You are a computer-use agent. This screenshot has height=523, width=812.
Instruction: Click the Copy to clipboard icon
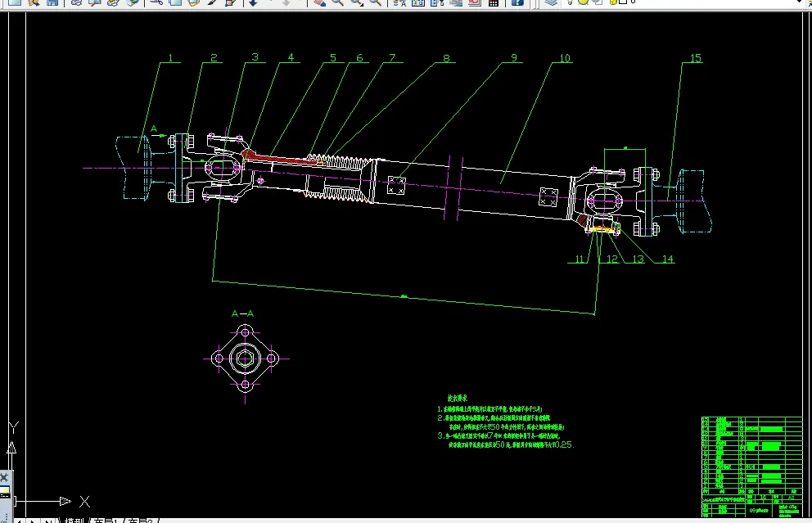click(175, 2)
